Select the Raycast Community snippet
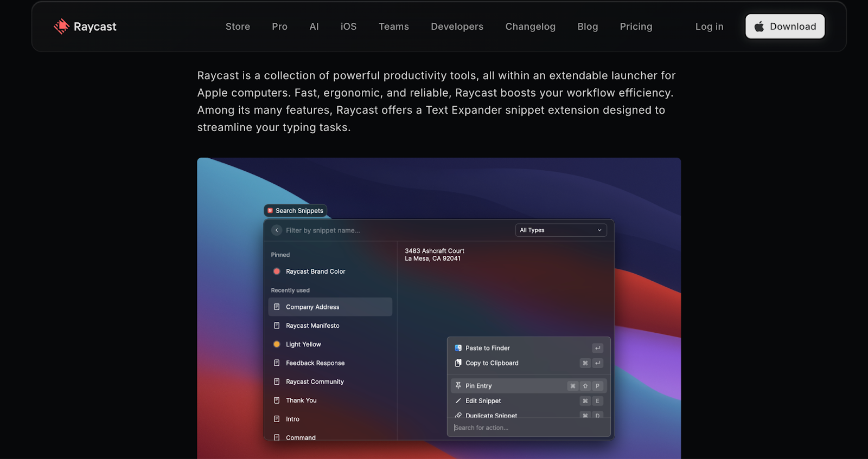Image resolution: width=868 pixels, height=459 pixels. tap(330, 382)
